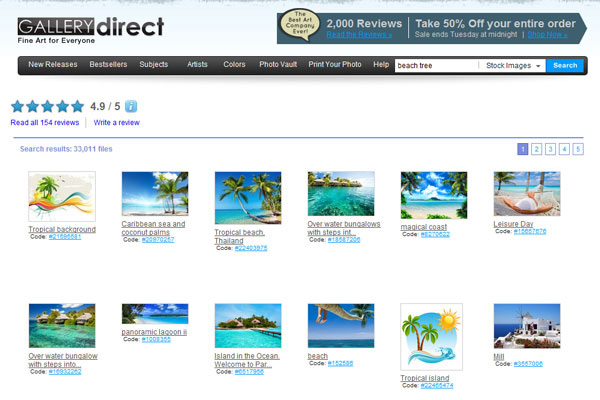Click the five-star rating graphic

(47, 106)
